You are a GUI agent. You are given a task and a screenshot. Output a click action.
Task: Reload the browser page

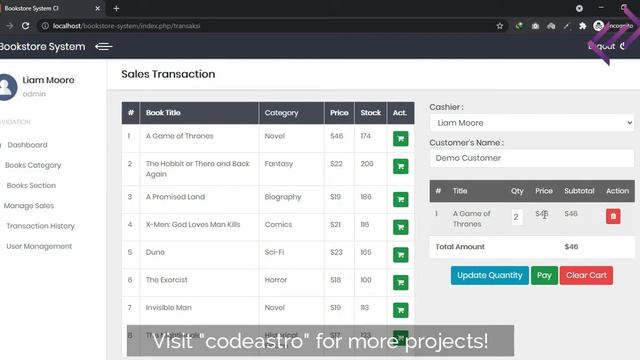(x=25, y=26)
